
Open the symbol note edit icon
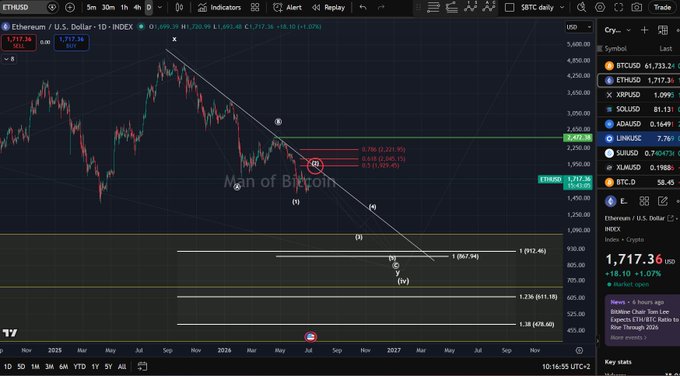click(x=662, y=201)
